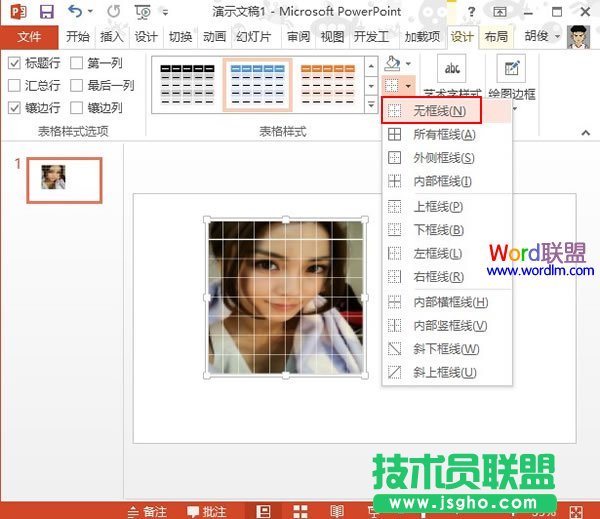Open the 文件 tab
This screenshot has height=519, width=600.
point(29,37)
